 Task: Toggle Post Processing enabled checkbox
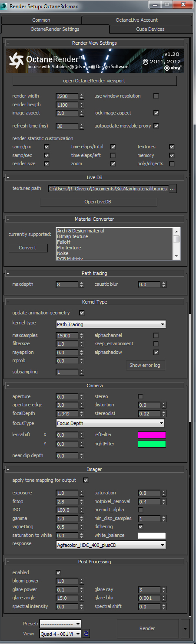click(58, 572)
